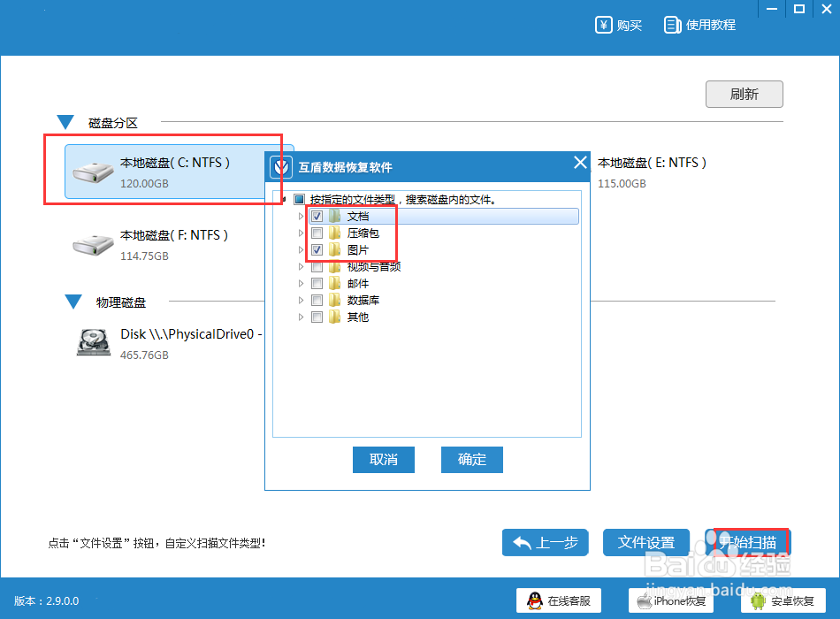Click the 刷新 refresh button
The width and height of the screenshot is (840, 619).
[745, 95]
